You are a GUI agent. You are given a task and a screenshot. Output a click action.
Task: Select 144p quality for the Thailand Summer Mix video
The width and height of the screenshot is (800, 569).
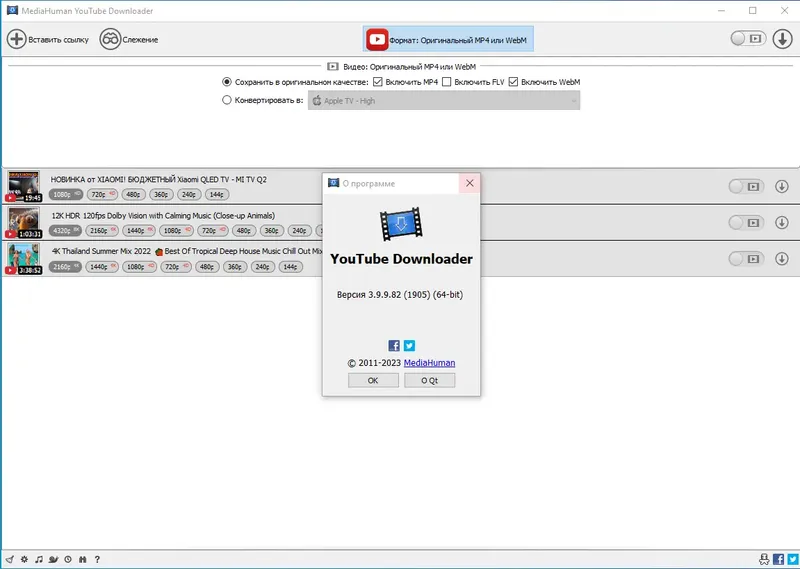tap(290, 267)
